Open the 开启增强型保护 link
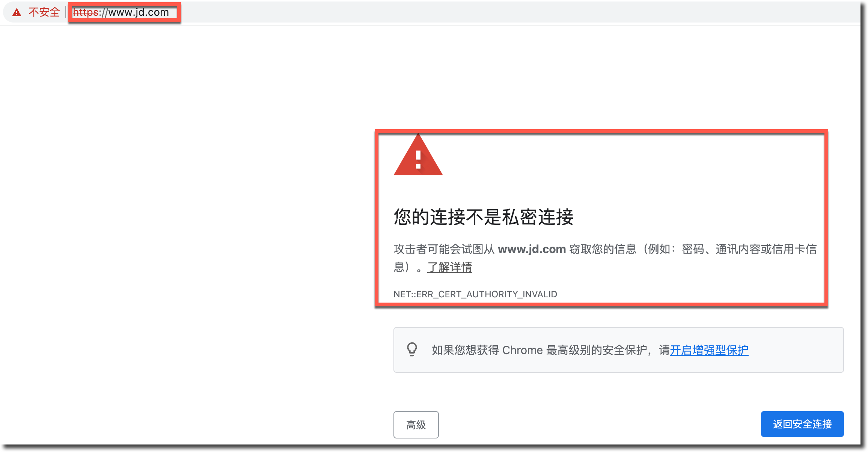The image size is (868, 452). (x=709, y=350)
